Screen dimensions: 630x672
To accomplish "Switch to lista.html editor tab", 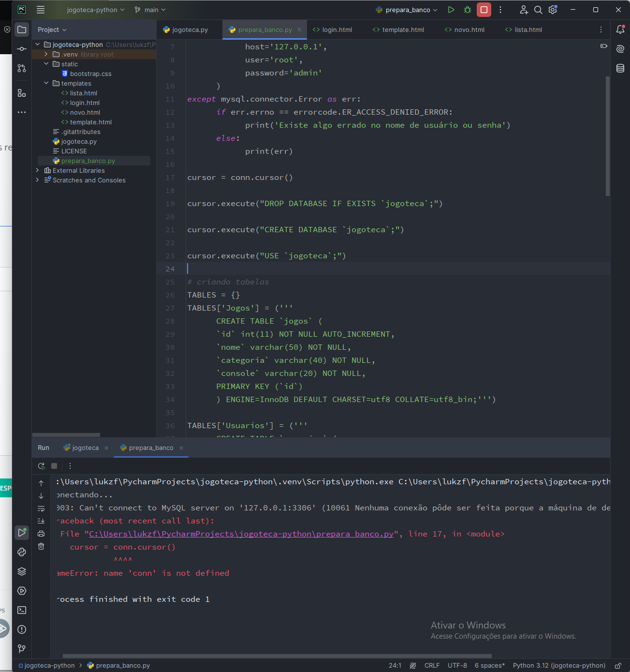I will click(523, 30).
